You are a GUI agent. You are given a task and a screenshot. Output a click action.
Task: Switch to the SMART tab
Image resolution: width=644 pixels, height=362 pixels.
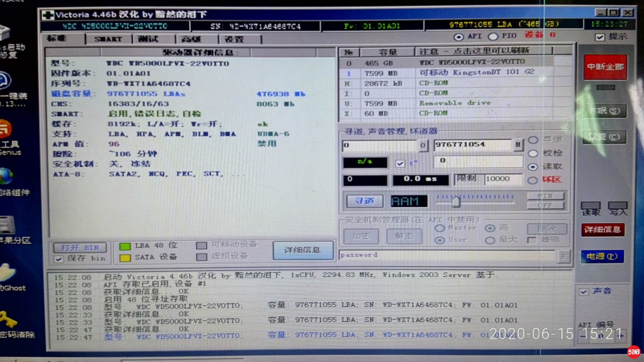[108, 39]
